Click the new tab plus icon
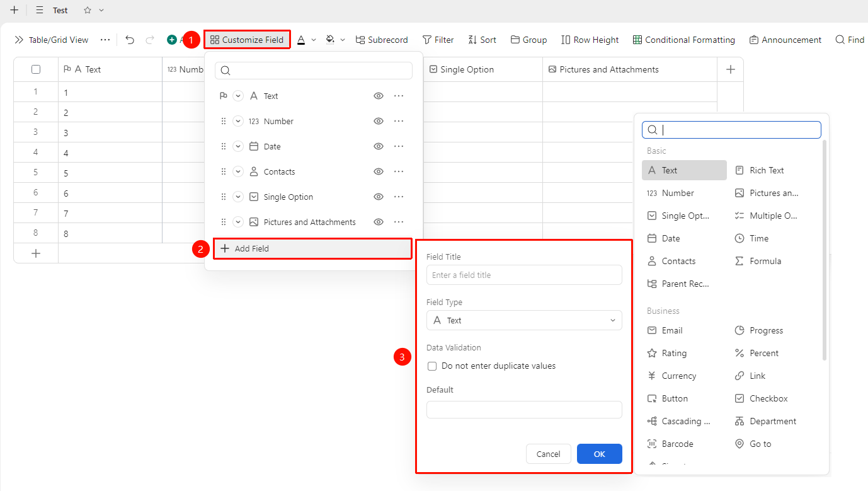Viewport: 868px width, 491px height. click(x=14, y=10)
